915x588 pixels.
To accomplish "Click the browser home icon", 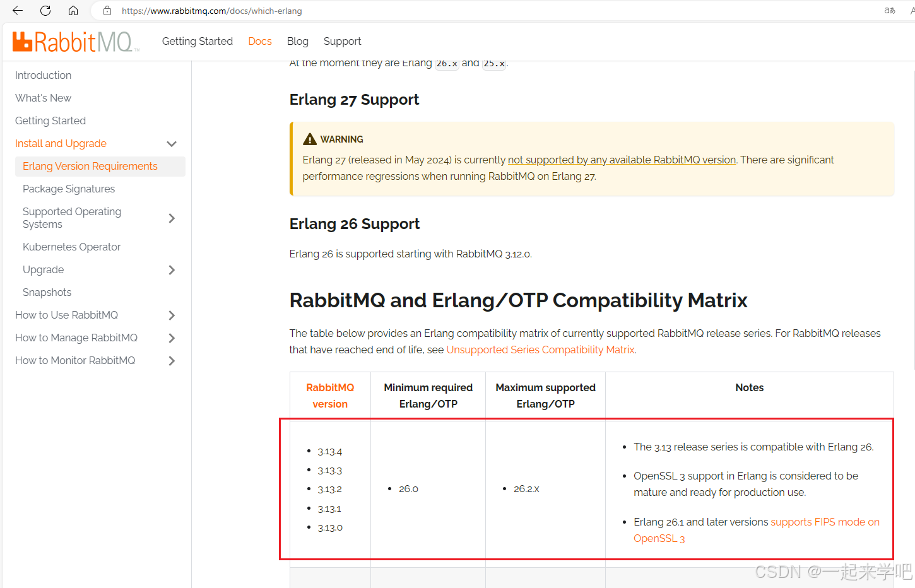I will 73,11.
